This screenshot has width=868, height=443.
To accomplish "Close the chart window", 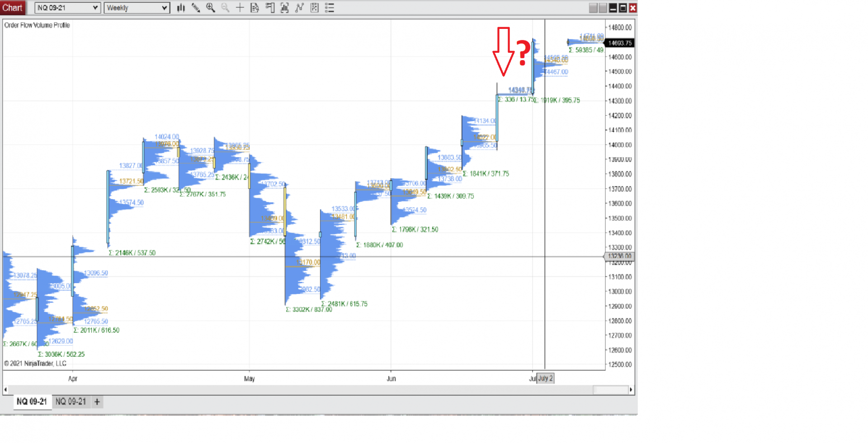I will (633, 8).
